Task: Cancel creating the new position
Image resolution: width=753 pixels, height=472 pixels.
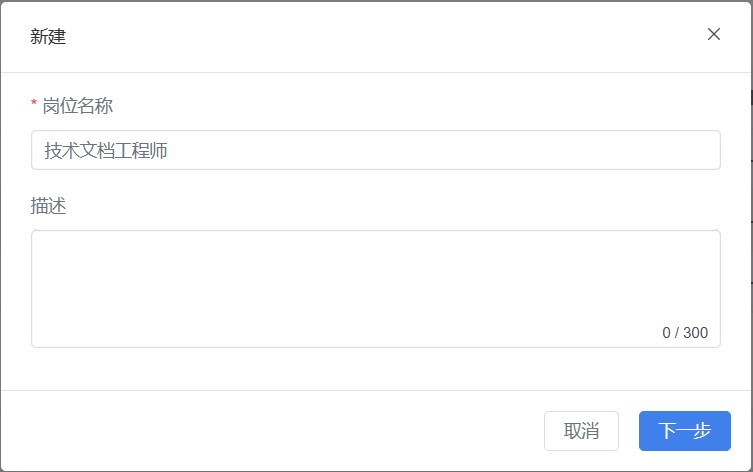Action: [581, 431]
